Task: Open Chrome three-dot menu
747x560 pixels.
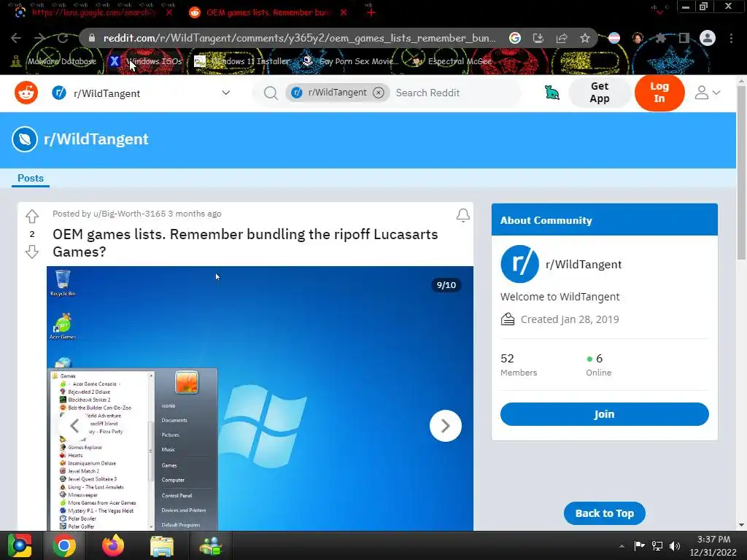Action: [x=731, y=38]
